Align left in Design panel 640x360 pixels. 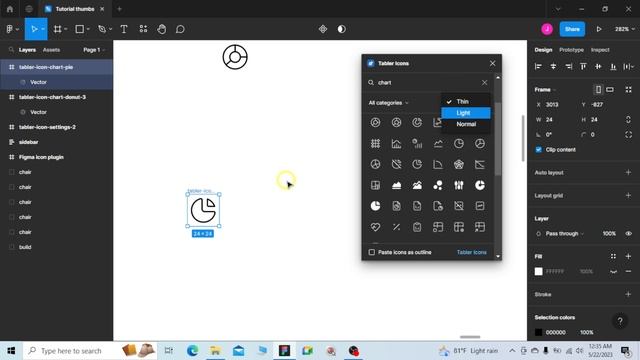tap(538, 66)
